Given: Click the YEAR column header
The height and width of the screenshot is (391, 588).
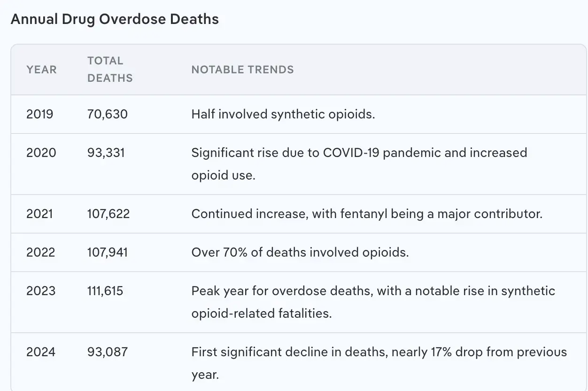Looking at the screenshot, I should 41,70.
